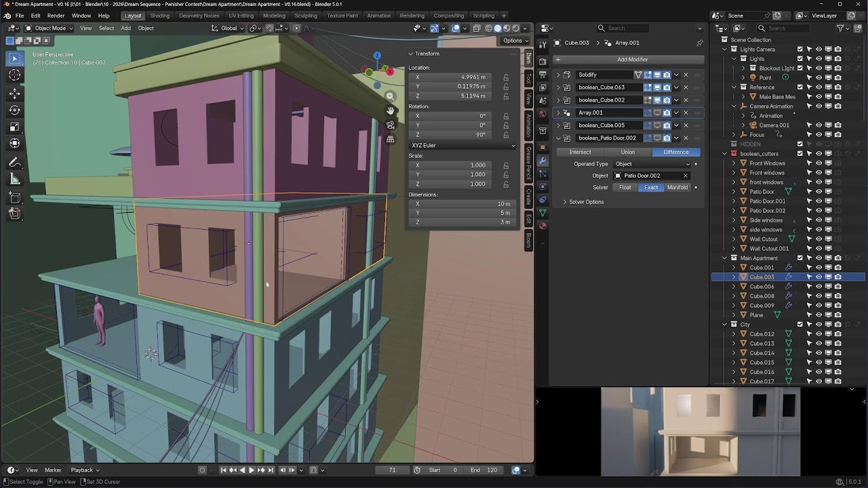This screenshot has width=868, height=488.
Task: Open the World properties tab icon
Action: 542,114
